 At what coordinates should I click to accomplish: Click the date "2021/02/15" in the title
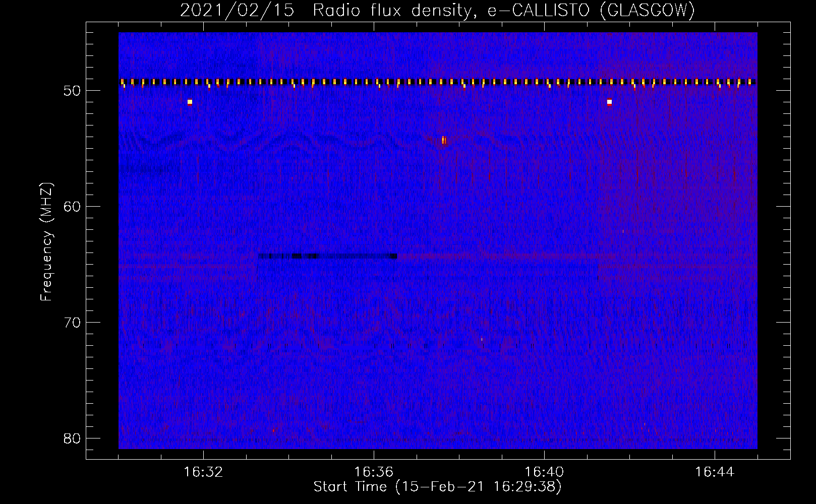pyautogui.click(x=237, y=10)
